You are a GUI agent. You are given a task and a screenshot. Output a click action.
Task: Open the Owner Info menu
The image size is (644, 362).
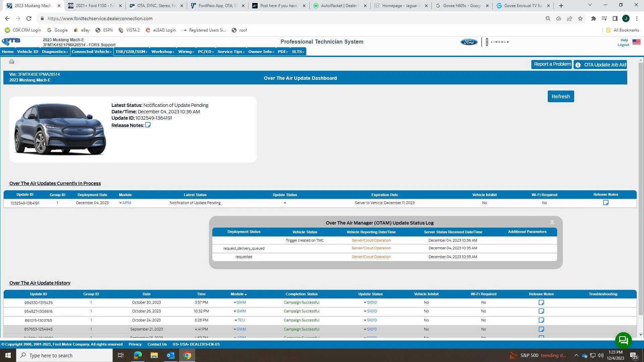pos(261,52)
